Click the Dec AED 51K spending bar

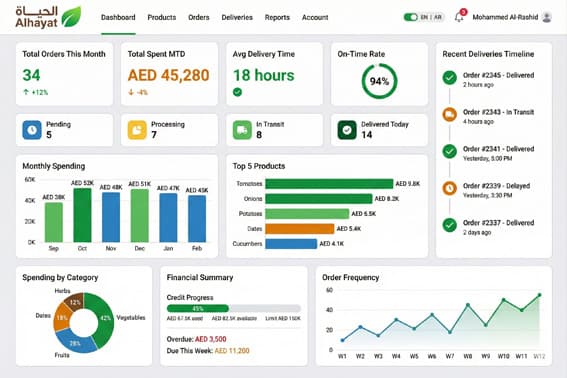tap(140, 216)
